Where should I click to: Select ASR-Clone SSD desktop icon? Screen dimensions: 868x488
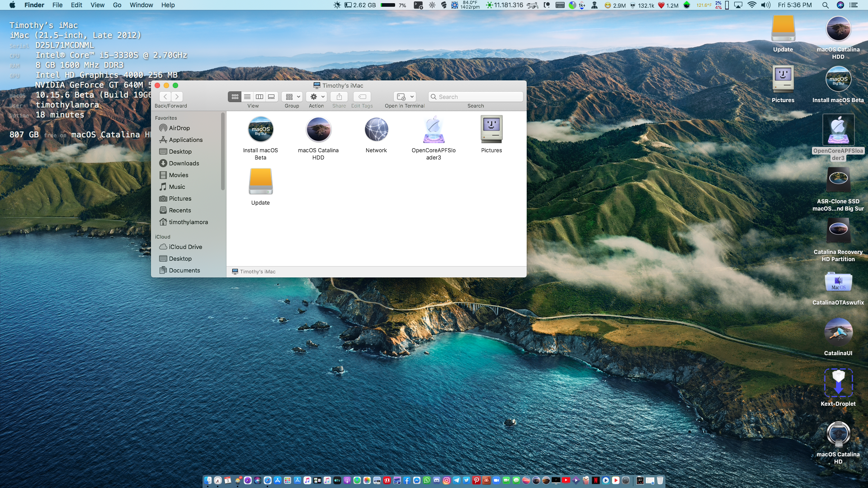(x=838, y=189)
